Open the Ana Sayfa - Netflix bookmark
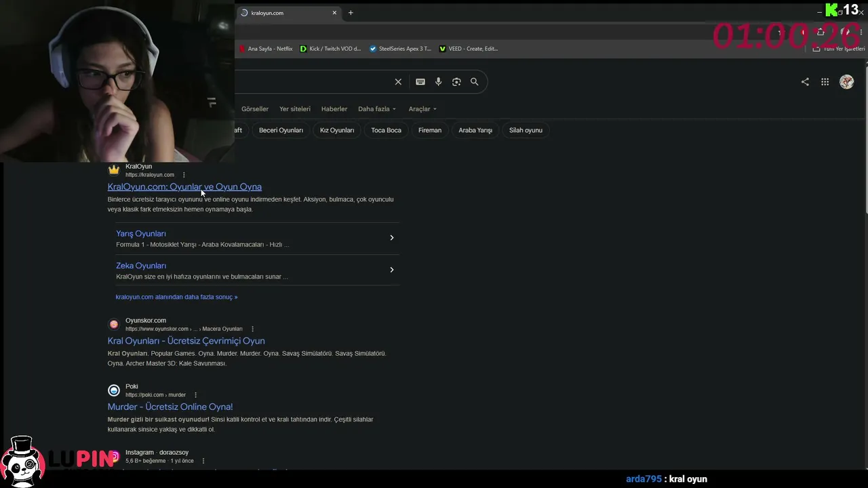Viewport: 868px width, 488px height. coord(266,49)
